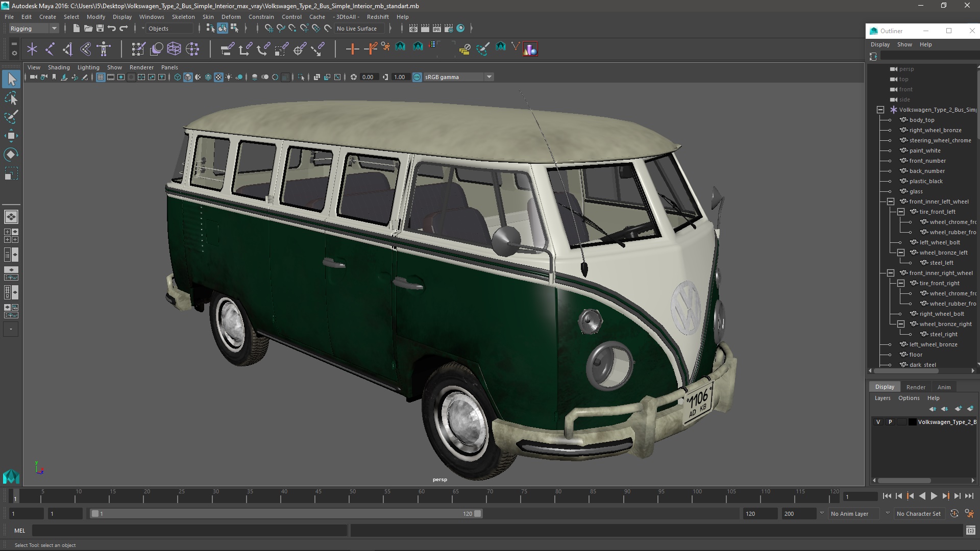Click the range slider right handle
Screen dimensions: 980x551
click(x=477, y=514)
